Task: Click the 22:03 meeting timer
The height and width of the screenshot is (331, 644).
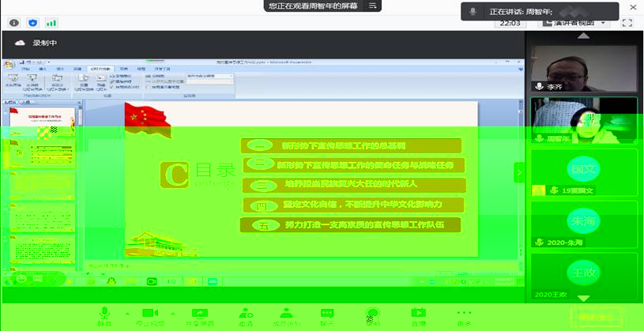Action: (x=510, y=23)
